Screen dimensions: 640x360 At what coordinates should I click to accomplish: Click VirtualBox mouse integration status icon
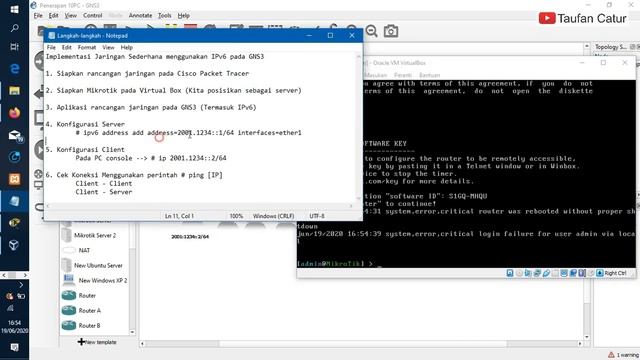(x=591, y=273)
